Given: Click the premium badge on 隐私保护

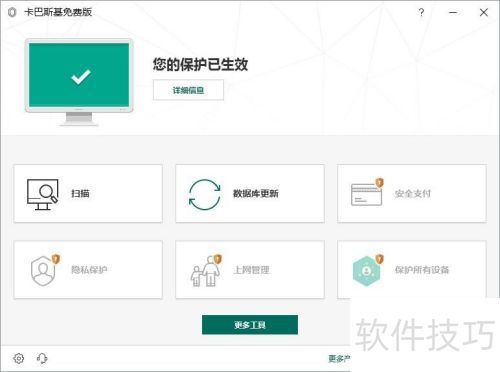Looking at the screenshot, I should coord(56,259).
